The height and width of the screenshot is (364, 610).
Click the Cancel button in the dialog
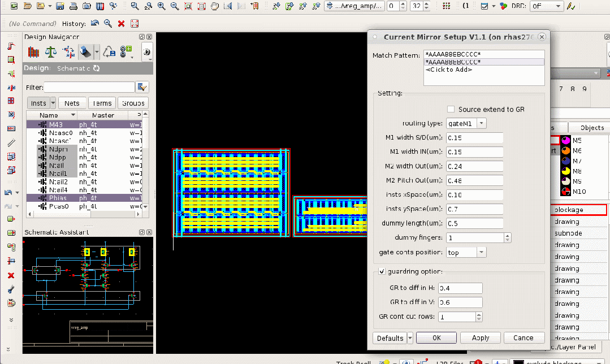coord(524,338)
